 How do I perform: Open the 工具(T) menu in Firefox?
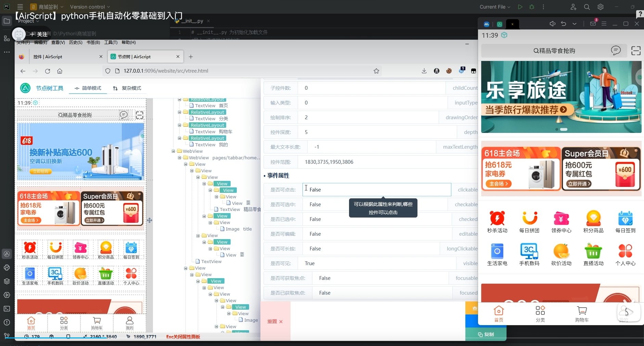pos(111,42)
